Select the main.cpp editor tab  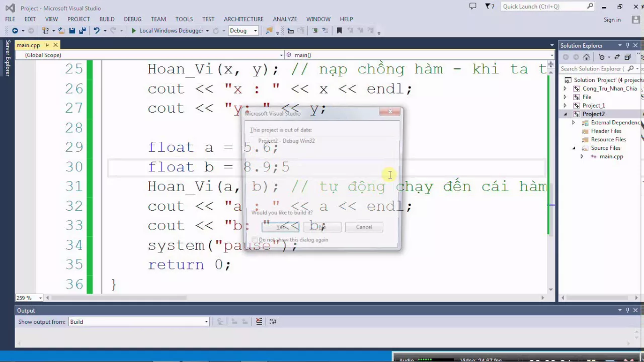click(x=28, y=45)
